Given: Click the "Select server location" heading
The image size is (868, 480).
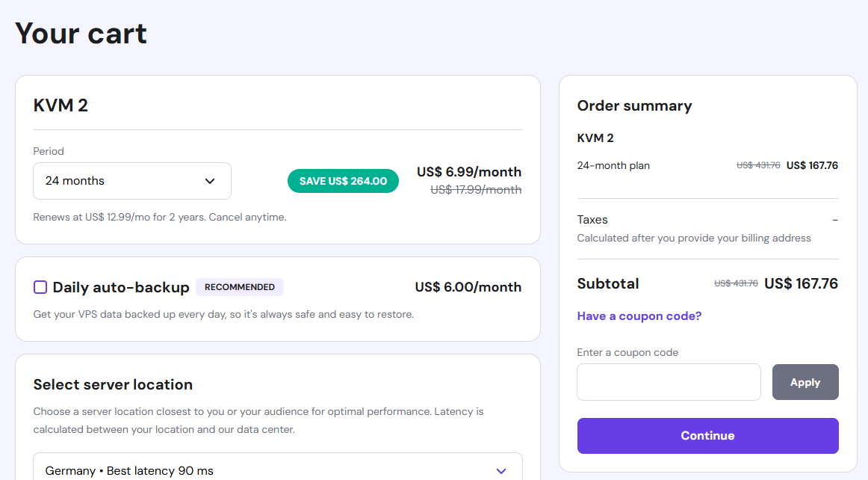Looking at the screenshot, I should coord(113,385).
